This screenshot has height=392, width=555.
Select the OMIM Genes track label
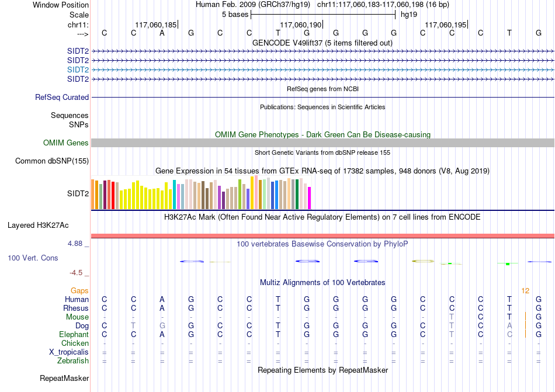coord(65,143)
